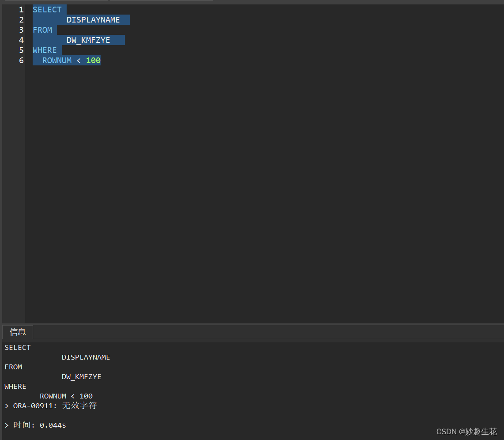
Task: Expand the arrow beside the 时间 entry
Action: 7,425
